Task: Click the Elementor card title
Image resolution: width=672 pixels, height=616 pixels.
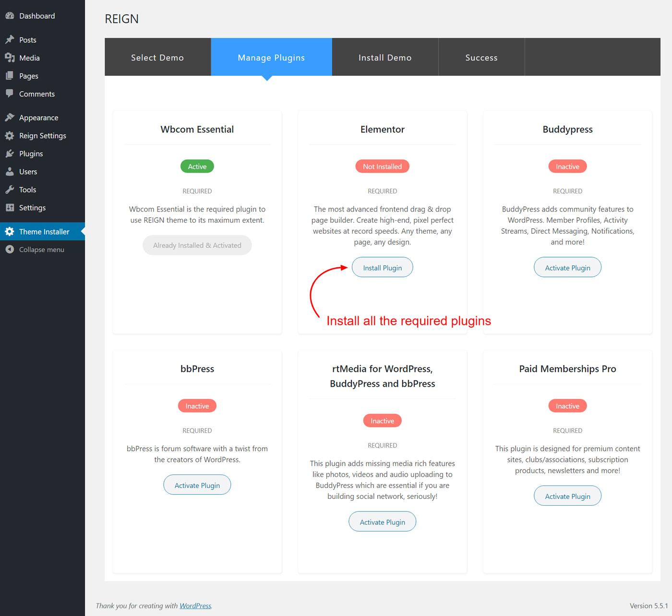Action: [383, 129]
